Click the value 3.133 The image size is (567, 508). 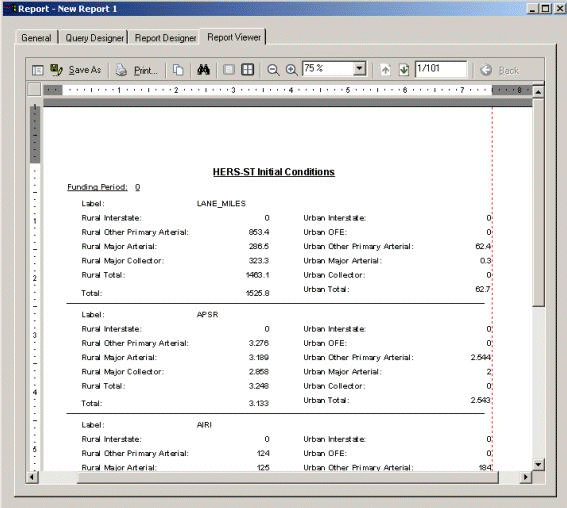click(x=259, y=403)
